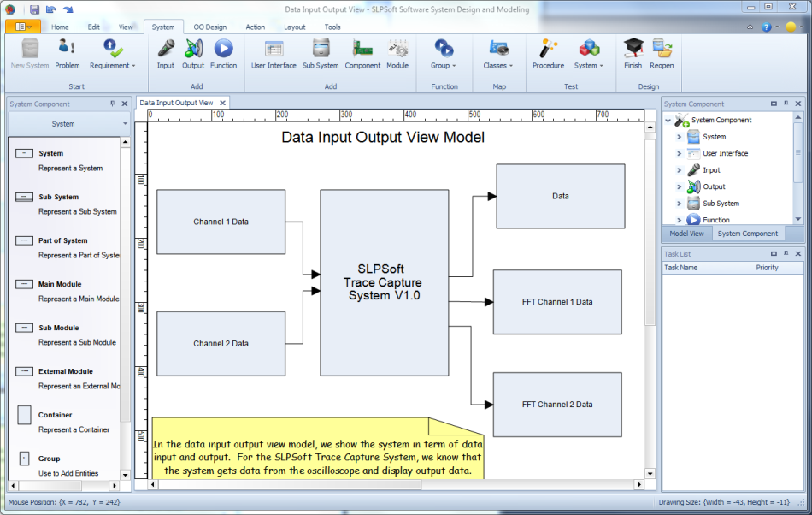The width and height of the screenshot is (812, 515).
Task: Close the left System Component panel
Action: click(x=124, y=104)
